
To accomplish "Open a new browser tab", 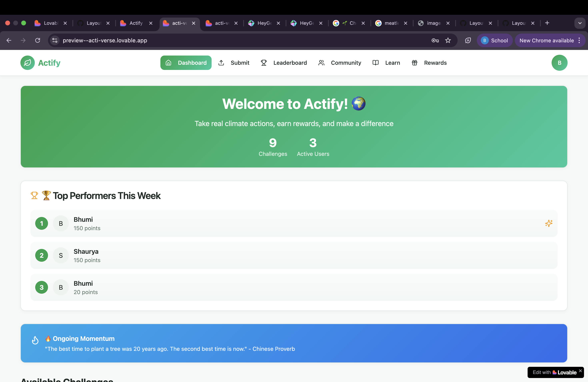I will (x=547, y=23).
